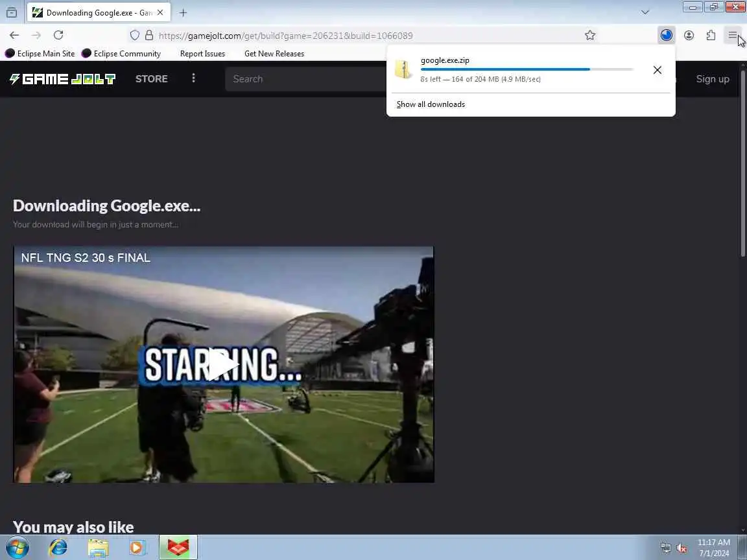Click the Game Jolt logo
Screen dimensions: 747x560
point(62,79)
